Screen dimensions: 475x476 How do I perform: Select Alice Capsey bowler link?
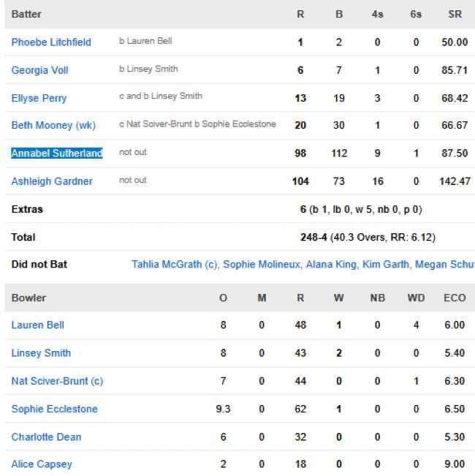click(x=42, y=464)
